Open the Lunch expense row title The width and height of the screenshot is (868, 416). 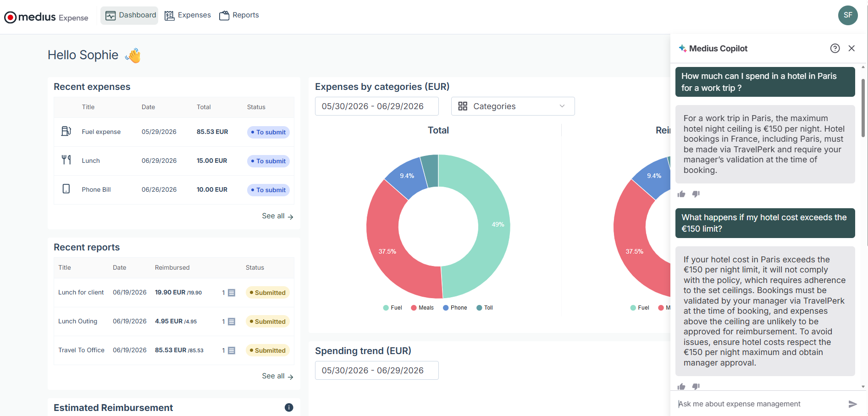tap(91, 161)
